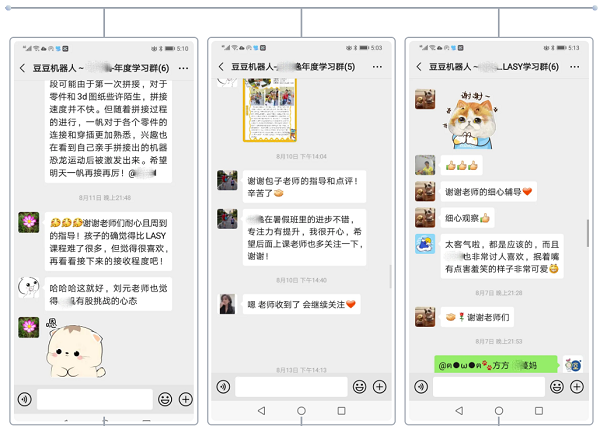Tap group title 豆豆机器人 LASY学习群(6)
The image size is (600, 426).
[x=494, y=67]
